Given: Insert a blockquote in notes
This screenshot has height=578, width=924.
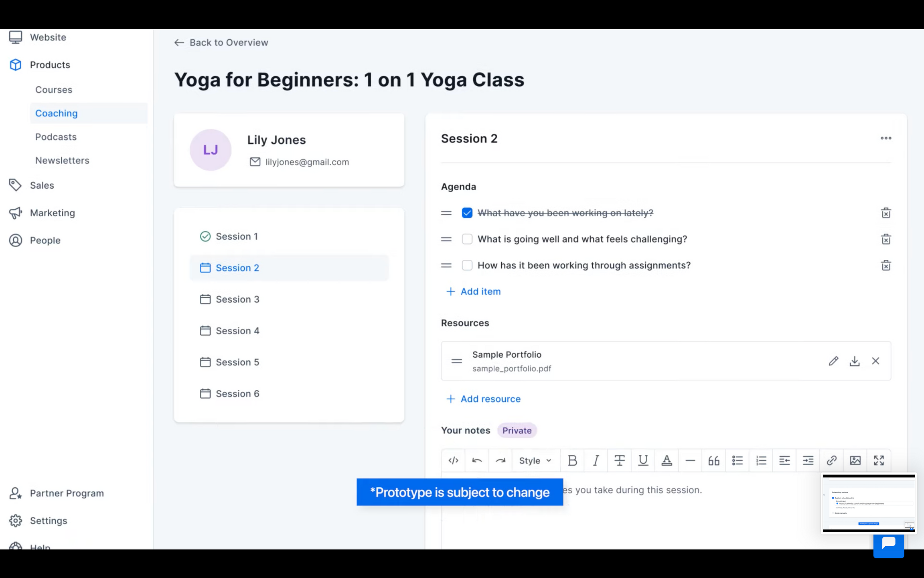Looking at the screenshot, I should click(x=713, y=460).
